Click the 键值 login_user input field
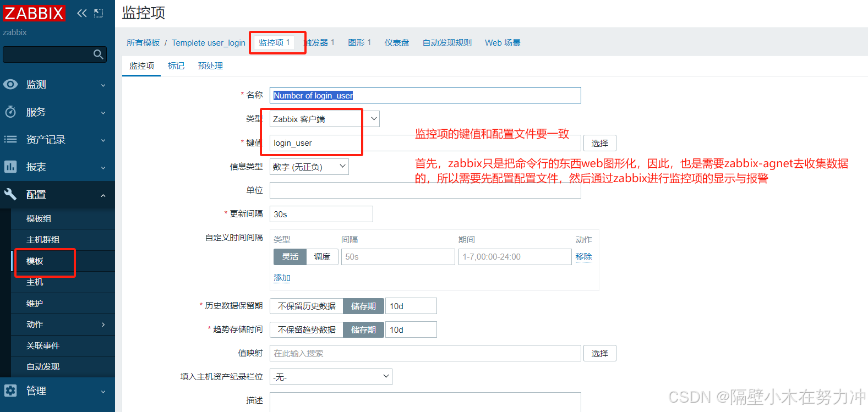 point(425,143)
